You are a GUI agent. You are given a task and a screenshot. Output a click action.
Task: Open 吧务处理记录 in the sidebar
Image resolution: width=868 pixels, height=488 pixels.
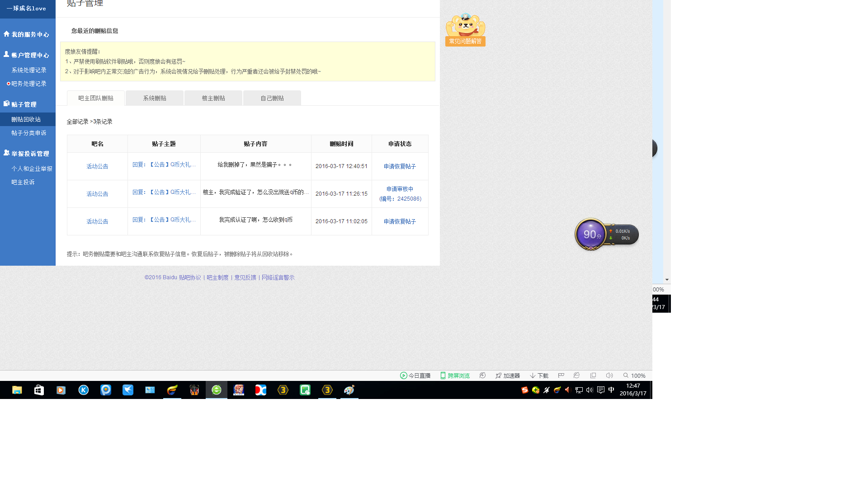pyautogui.click(x=28, y=84)
